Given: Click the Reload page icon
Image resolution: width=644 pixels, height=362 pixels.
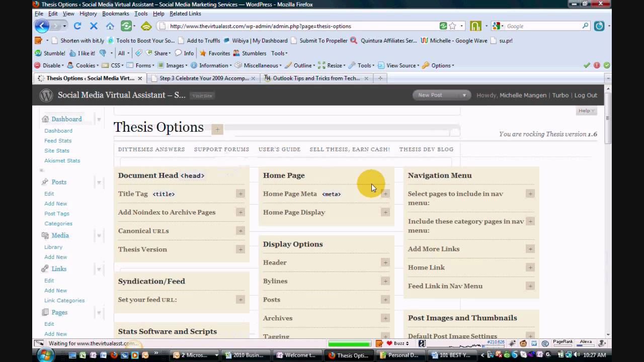Looking at the screenshot, I should click(x=77, y=26).
